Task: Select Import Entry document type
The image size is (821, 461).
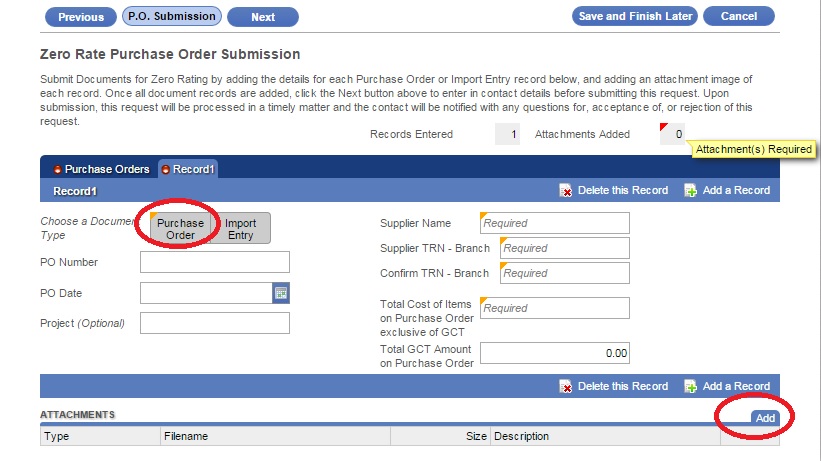Action: click(x=240, y=229)
